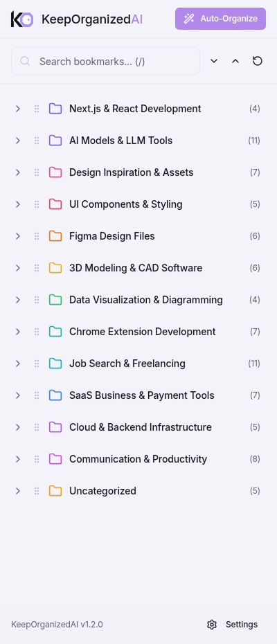Screen dimensions: 277x644
Task: Click the drag handle for UI Components & Styling
Action: 37,204
